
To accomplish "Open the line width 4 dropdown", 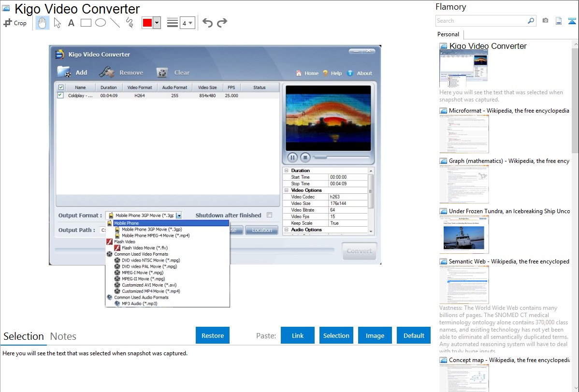I will pyautogui.click(x=188, y=23).
